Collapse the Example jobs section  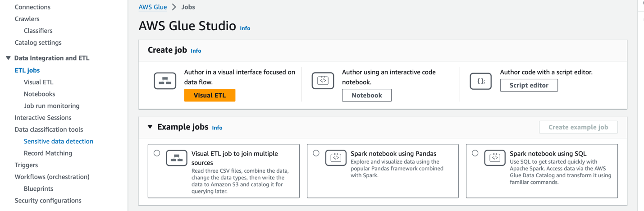click(150, 127)
